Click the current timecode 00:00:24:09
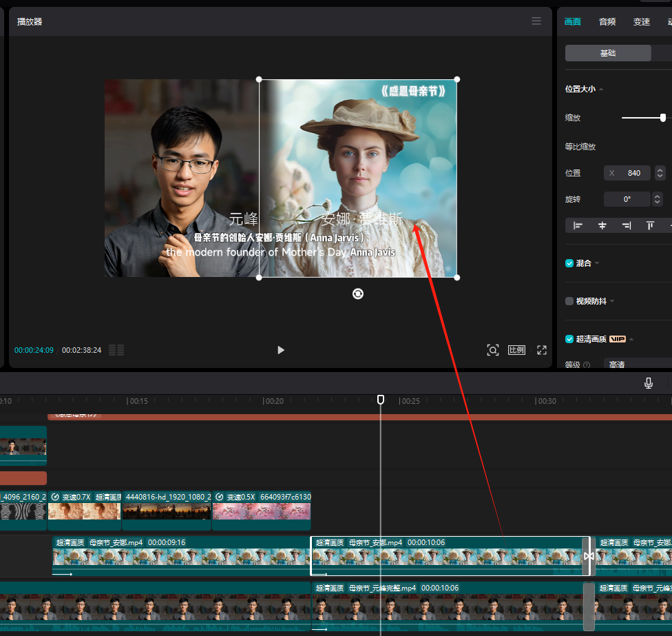Viewport: 672px width, 636px height. pyautogui.click(x=34, y=350)
